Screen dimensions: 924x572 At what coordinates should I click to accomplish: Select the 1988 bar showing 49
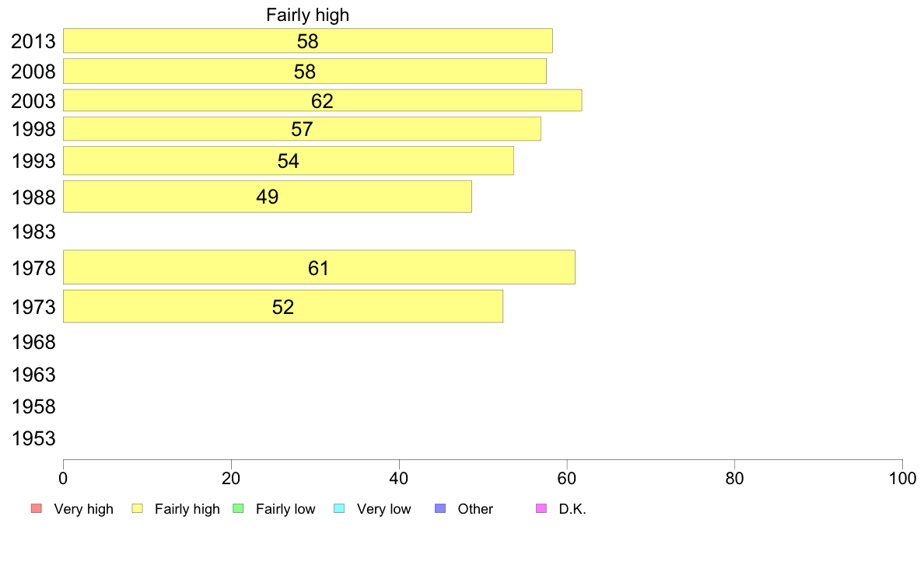coord(267,197)
